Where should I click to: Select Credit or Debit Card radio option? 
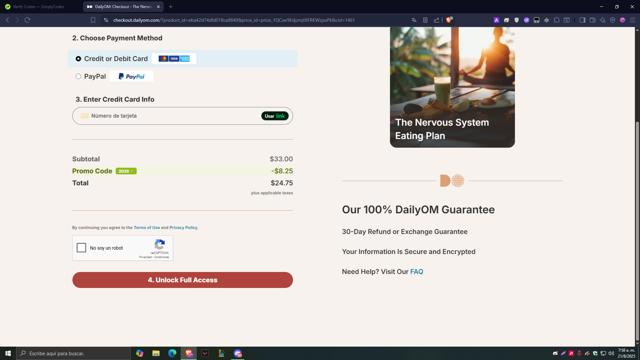(78, 59)
